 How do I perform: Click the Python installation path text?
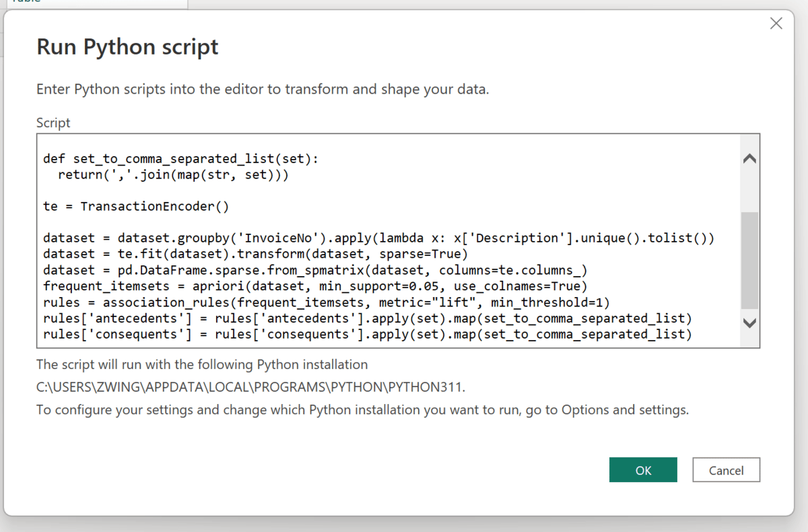[250, 387]
